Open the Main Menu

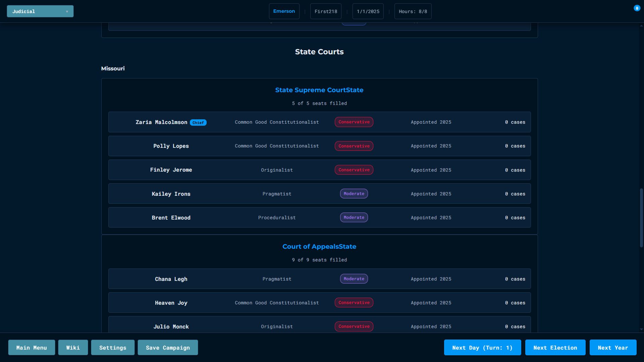coord(32,348)
